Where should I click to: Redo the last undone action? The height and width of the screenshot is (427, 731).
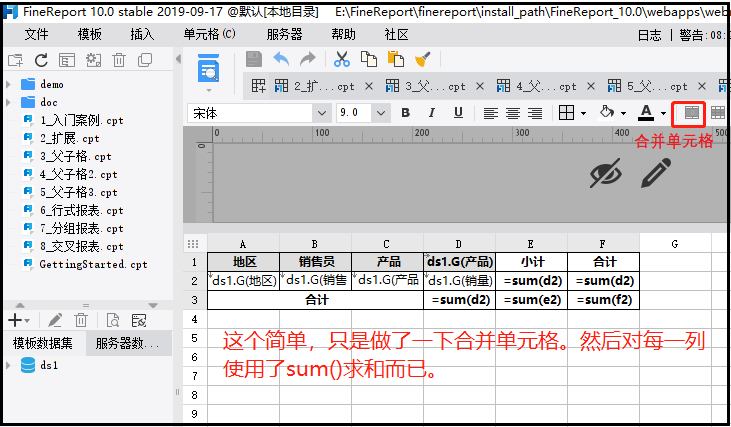click(308, 60)
